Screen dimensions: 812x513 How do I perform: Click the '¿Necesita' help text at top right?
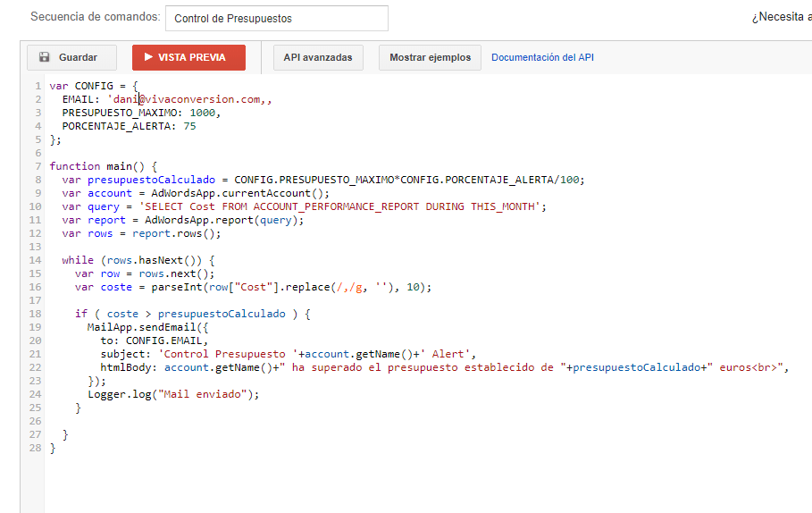pos(782,17)
